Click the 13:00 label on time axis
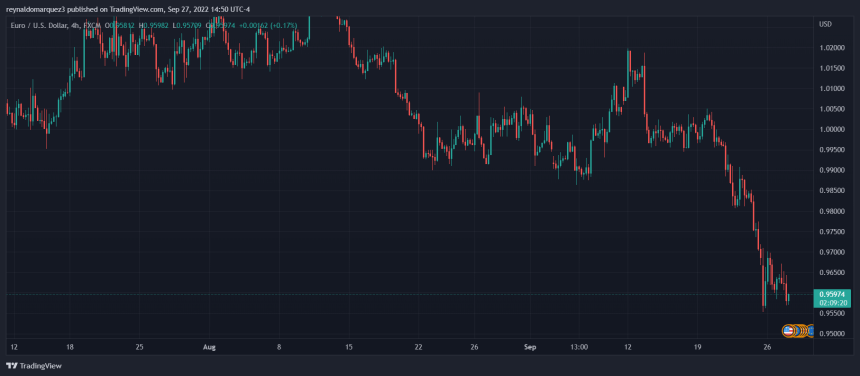 [x=579, y=347]
